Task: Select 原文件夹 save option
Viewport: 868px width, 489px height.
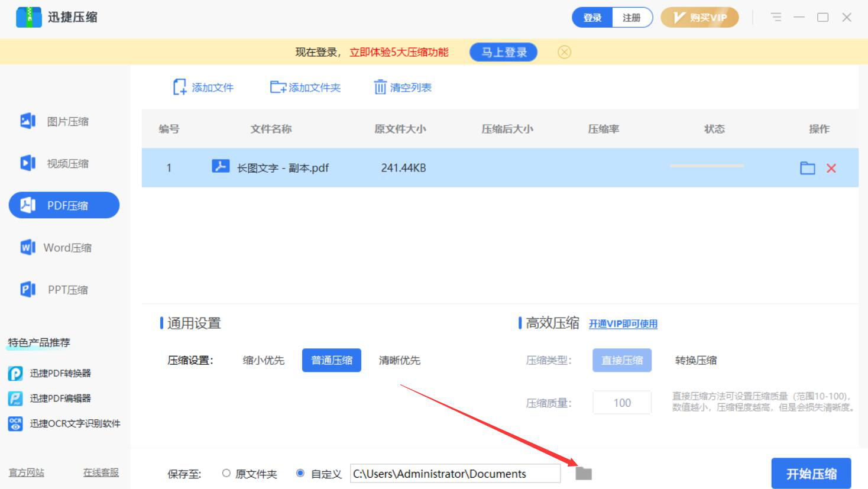Action: pyautogui.click(x=226, y=474)
